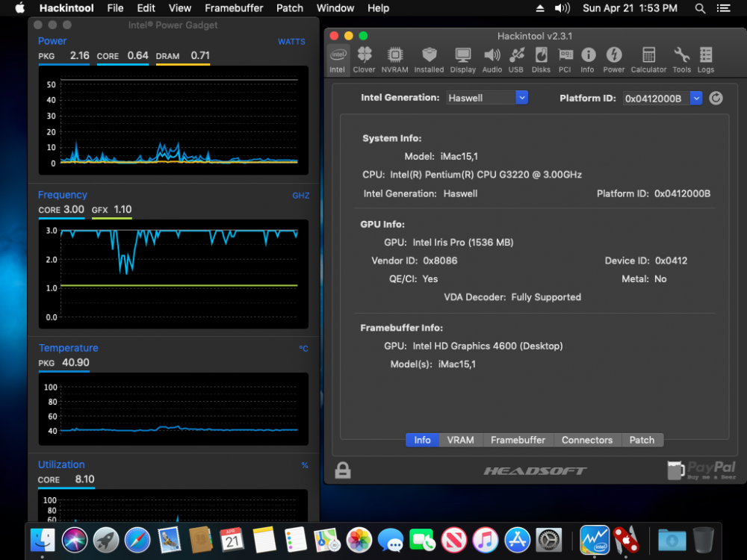Open the Clover section in the toolbar
747x560 pixels.
(364, 60)
